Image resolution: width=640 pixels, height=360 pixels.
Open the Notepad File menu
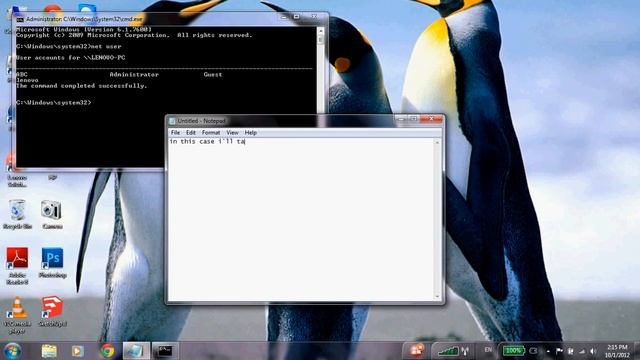coord(175,133)
